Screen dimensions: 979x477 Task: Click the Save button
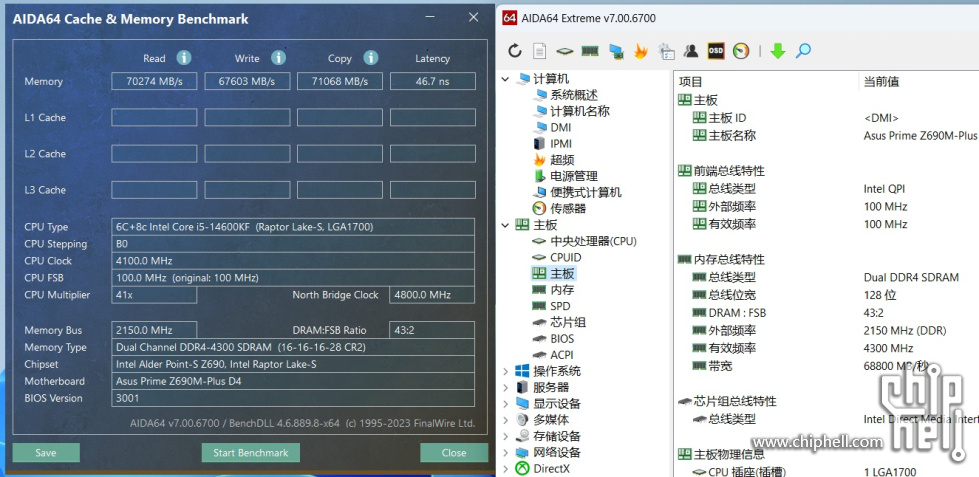[x=46, y=453]
